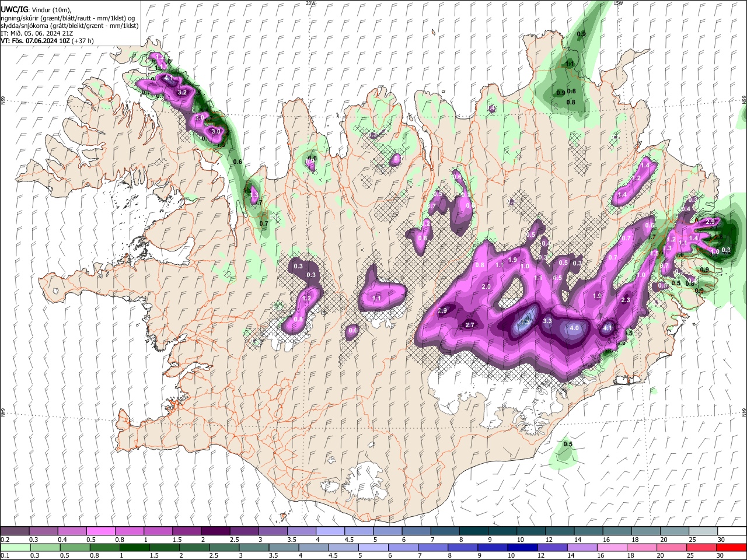Click the '2.7' precipitation value on the map
Image resolution: width=747 pixels, height=560 pixels.
pos(470,325)
